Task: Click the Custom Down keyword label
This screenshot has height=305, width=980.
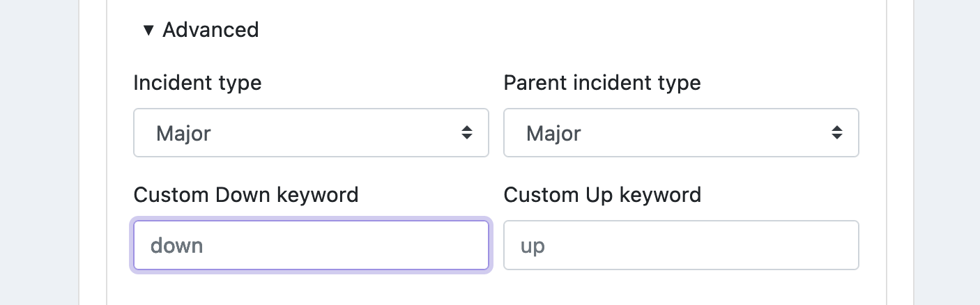Action: 245,194
